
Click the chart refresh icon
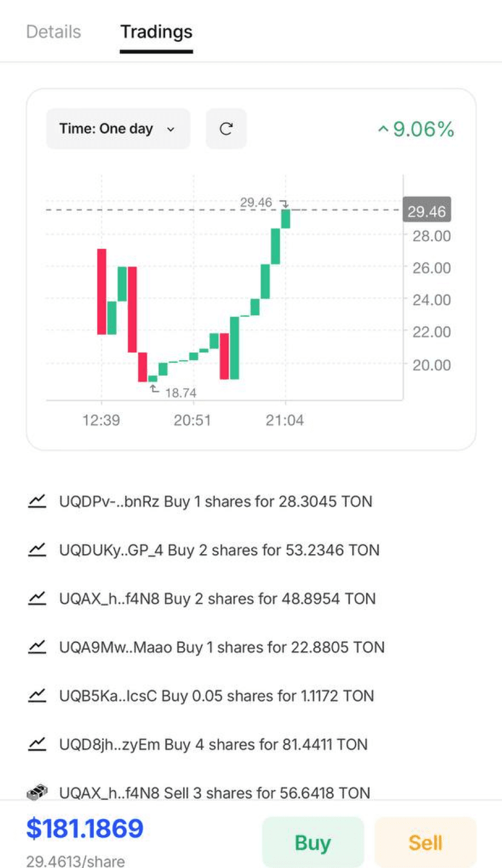point(226,129)
